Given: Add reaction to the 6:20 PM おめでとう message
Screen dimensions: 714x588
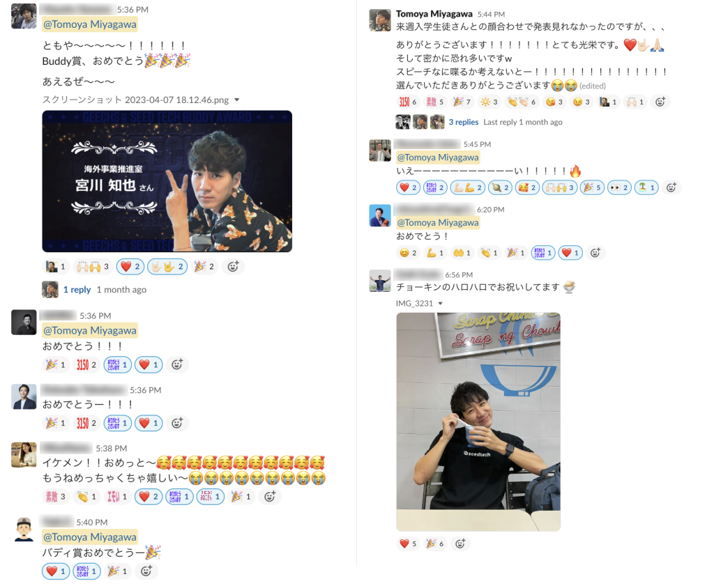Looking at the screenshot, I should [595, 253].
